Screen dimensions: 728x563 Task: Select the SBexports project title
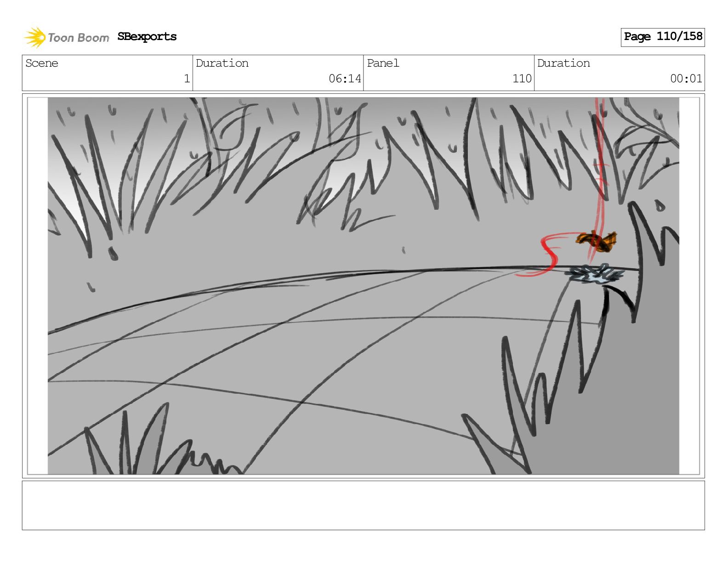pyautogui.click(x=147, y=37)
